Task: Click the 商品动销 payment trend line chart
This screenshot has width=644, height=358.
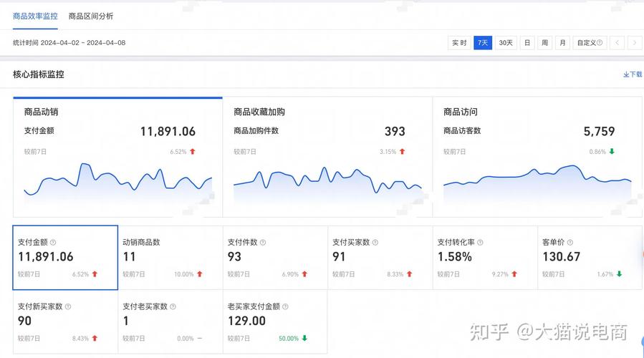Action: pos(118,183)
